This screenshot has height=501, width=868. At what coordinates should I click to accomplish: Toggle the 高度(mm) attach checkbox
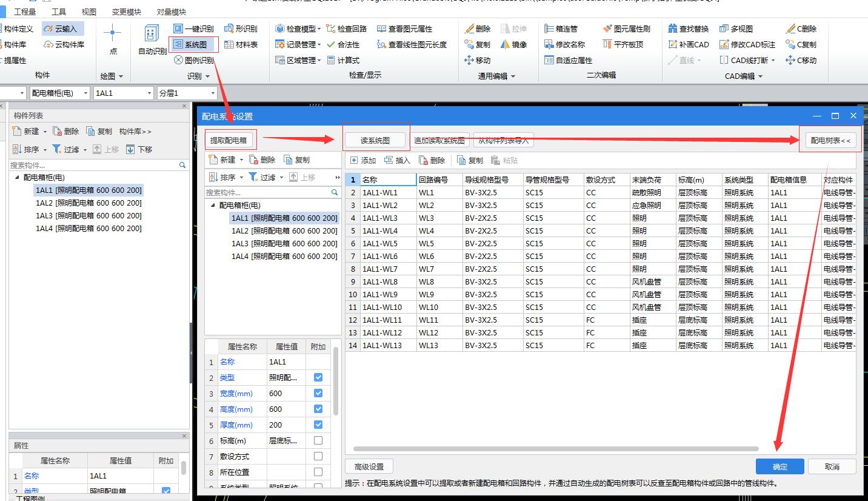point(318,409)
